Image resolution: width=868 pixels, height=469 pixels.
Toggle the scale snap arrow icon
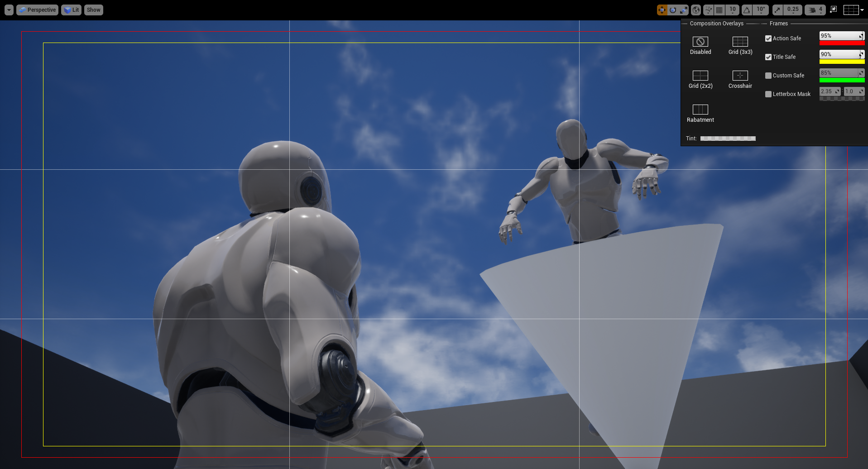coord(778,10)
